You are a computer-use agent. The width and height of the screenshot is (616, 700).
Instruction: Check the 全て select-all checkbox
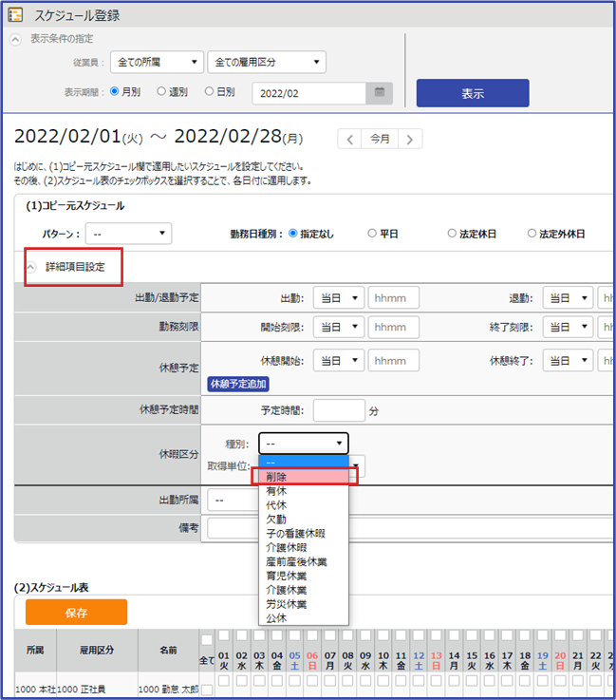point(207,640)
